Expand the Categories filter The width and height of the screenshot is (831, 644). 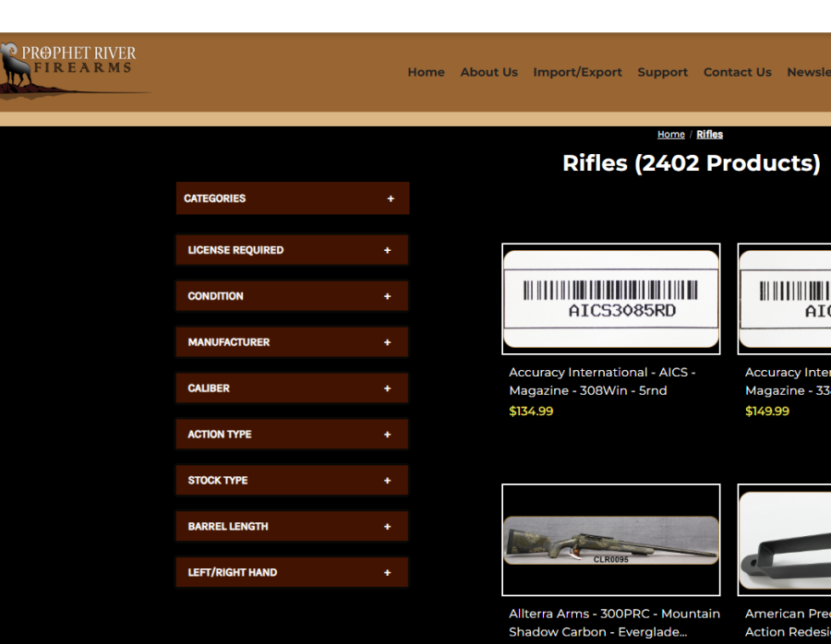coord(293,198)
